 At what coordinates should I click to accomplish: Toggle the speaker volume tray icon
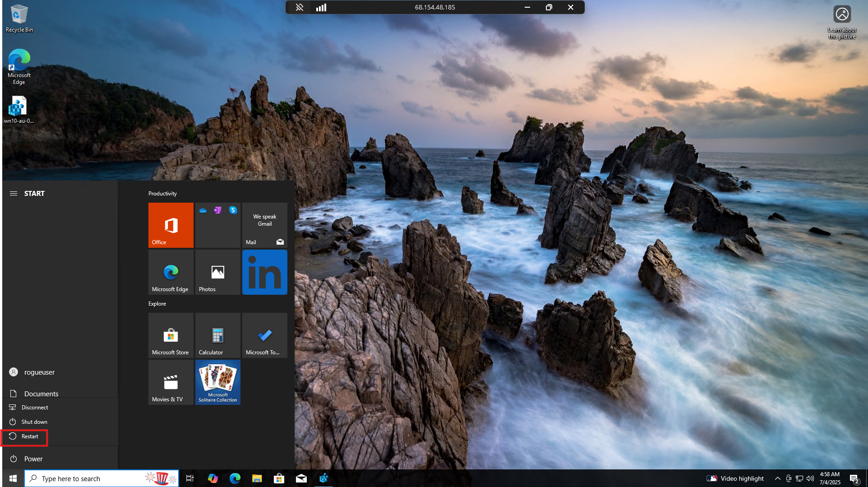810,478
